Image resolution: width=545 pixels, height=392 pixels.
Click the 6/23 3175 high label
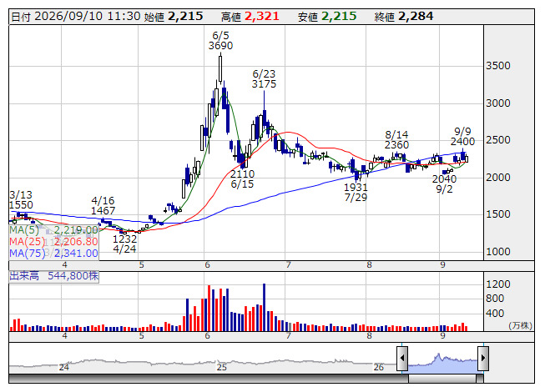(x=265, y=79)
